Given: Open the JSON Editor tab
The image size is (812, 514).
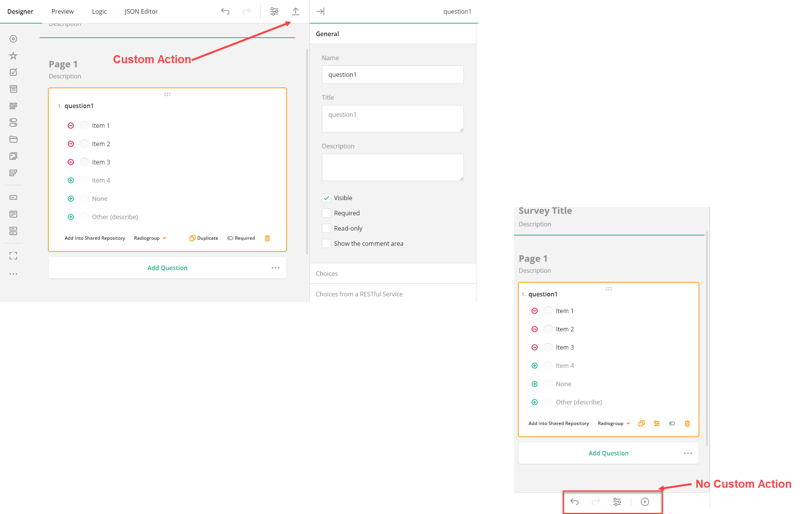Looking at the screenshot, I should click(141, 11).
